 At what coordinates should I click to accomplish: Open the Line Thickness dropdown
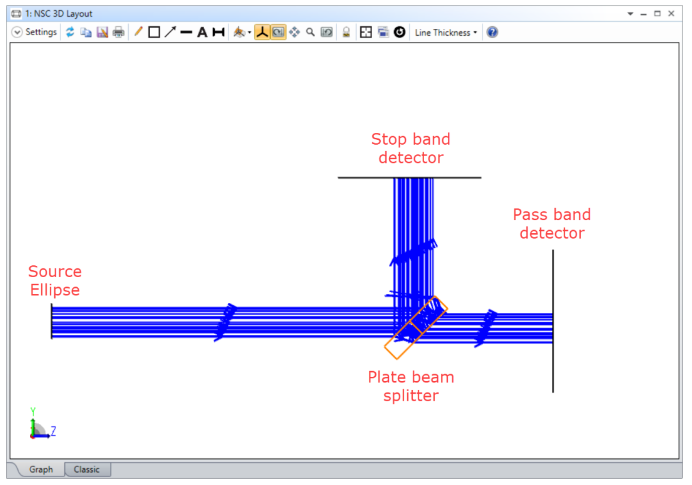coord(446,32)
